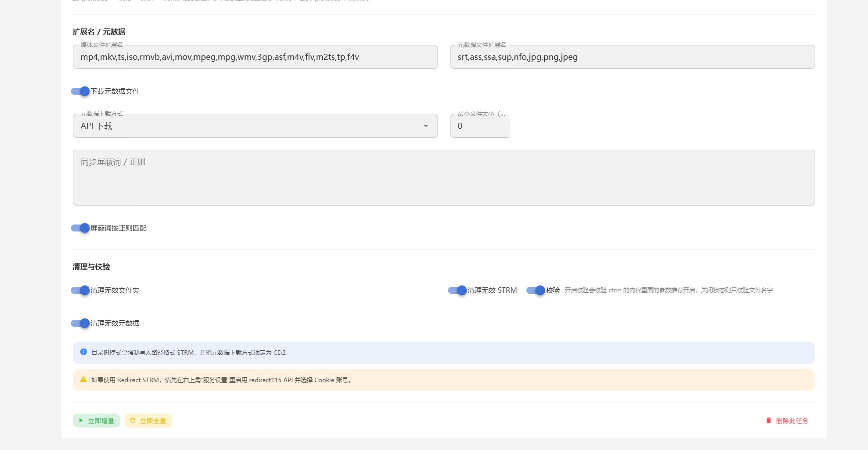The width and height of the screenshot is (868, 450).
Task: Click the 元数据文件扩展名 input field
Action: tap(633, 57)
